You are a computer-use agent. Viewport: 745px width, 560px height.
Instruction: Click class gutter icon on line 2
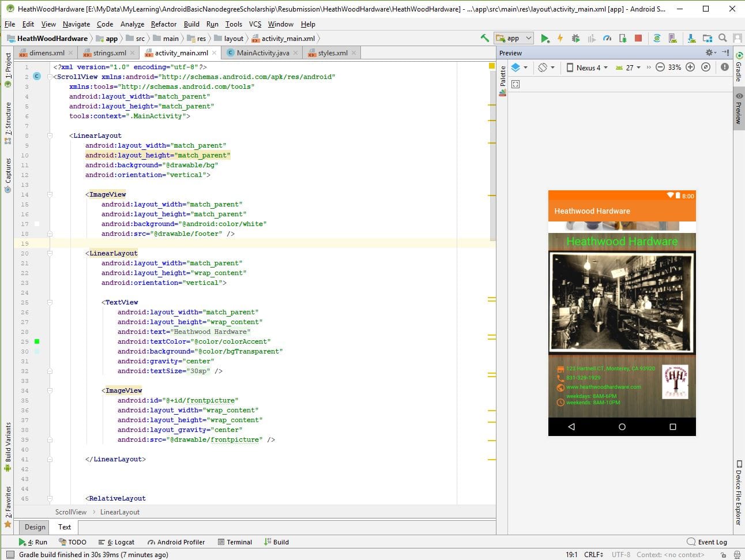[x=37, y=76]
